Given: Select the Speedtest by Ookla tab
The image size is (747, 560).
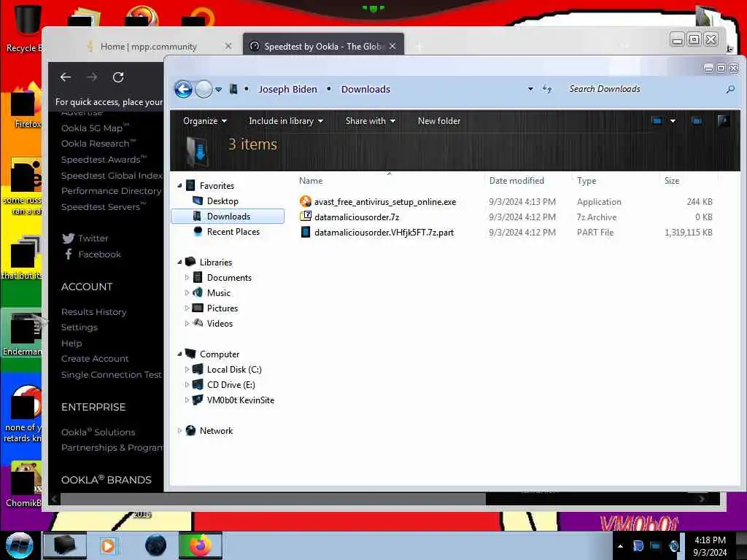Looking at the screenshot, I should pos(324,46).
